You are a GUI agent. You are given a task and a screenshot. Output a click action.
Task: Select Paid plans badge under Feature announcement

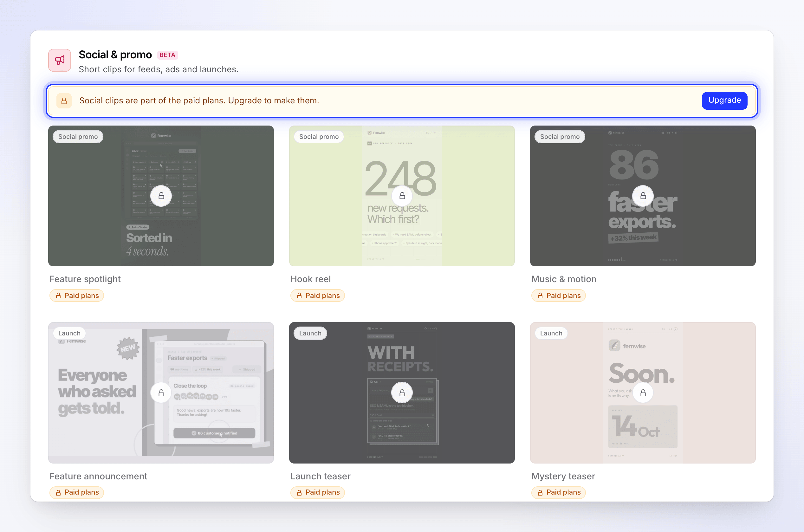tap(77, 492)
